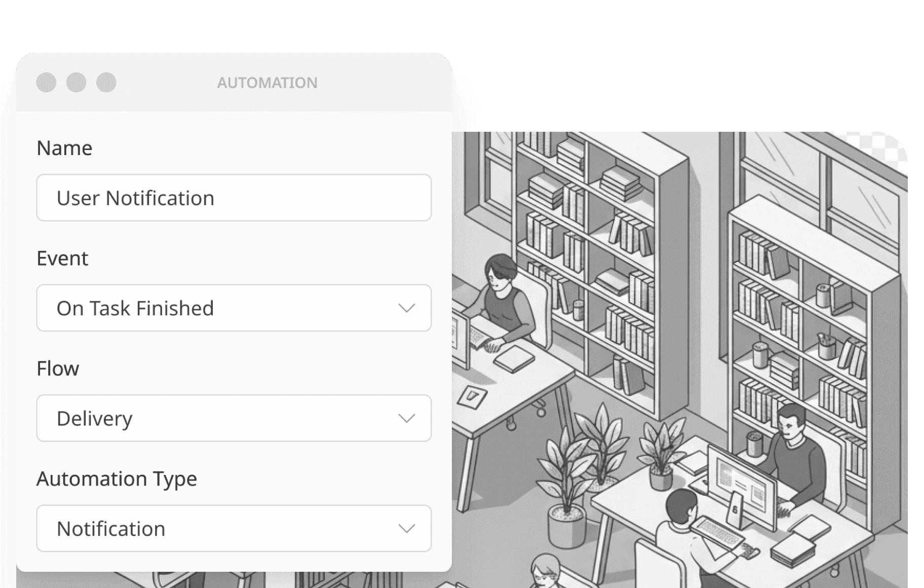Click the AUTOMATION window title
This screenshot has height=588, width=924.
click(x=267, y=83)
